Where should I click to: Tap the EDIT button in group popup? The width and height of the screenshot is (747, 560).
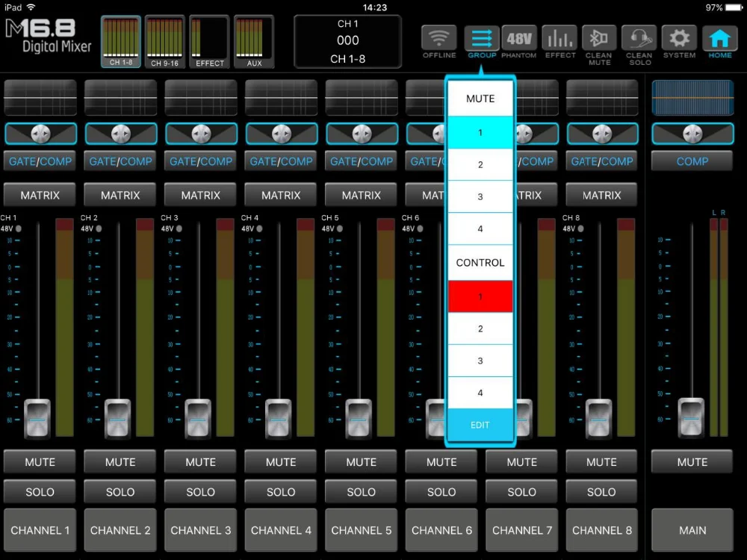coord(480,425)
